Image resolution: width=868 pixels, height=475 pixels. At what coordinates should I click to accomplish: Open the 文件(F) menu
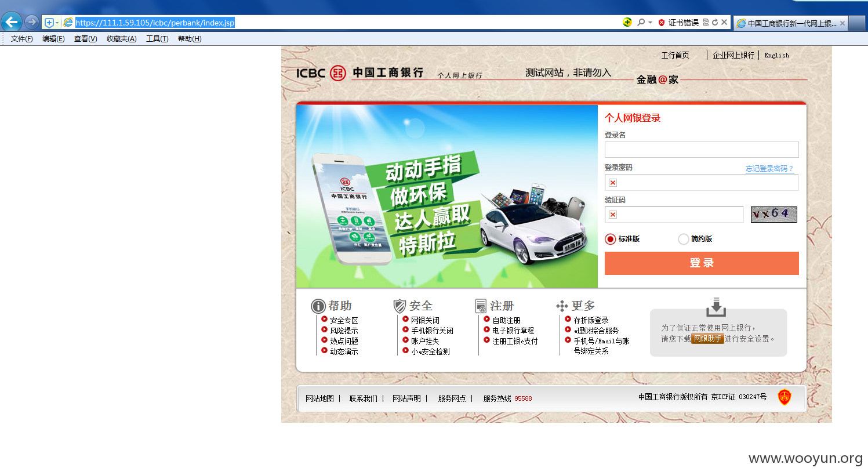coord(21,39)
